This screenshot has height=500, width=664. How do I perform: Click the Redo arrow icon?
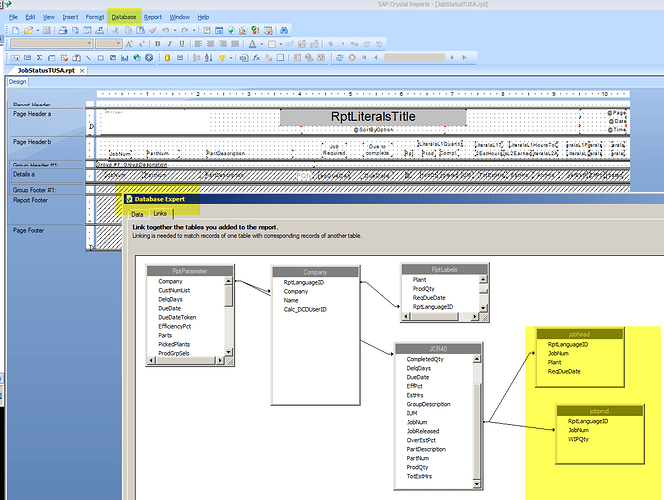pyautogui.click(x=185, y=30)
